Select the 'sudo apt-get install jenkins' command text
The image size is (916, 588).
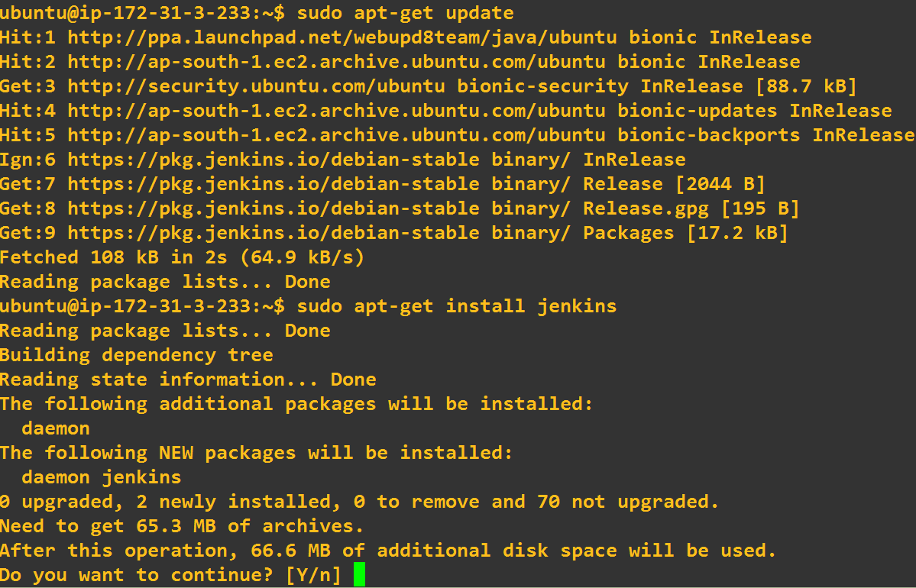click(x=457, y=305)
